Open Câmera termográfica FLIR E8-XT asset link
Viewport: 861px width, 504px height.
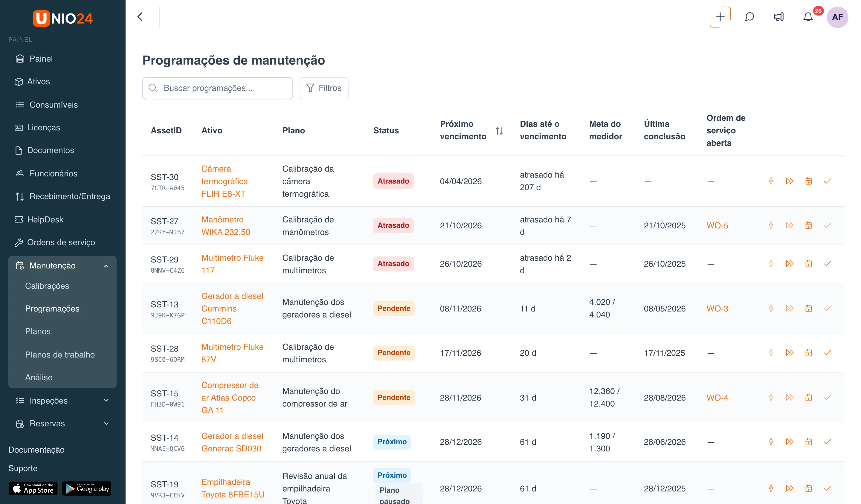coord(224,181)
